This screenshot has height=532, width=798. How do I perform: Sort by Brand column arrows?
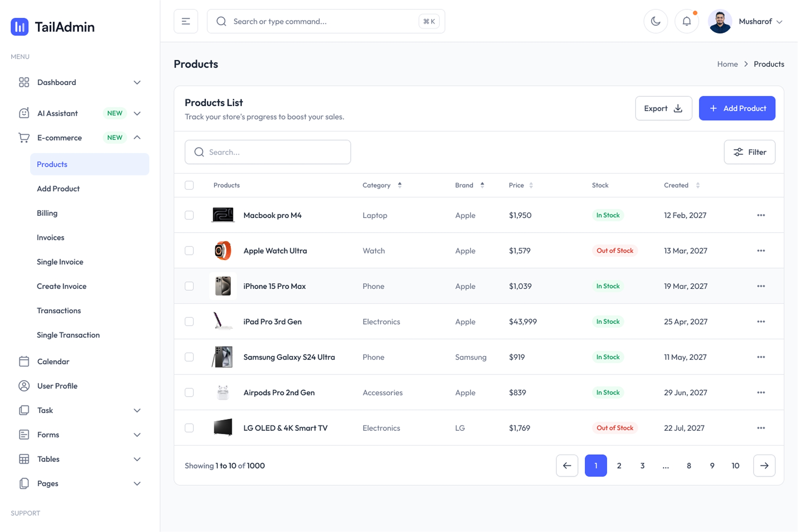pyautogui.click(x=482, y=185)
